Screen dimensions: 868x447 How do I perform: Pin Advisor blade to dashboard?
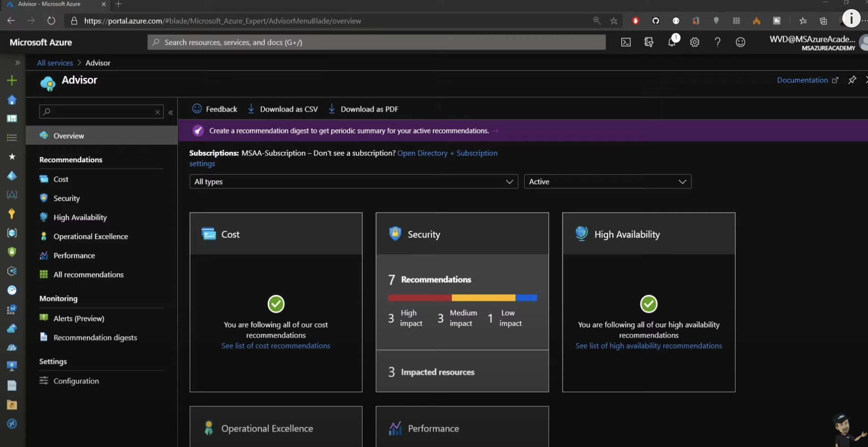[852, 80]
